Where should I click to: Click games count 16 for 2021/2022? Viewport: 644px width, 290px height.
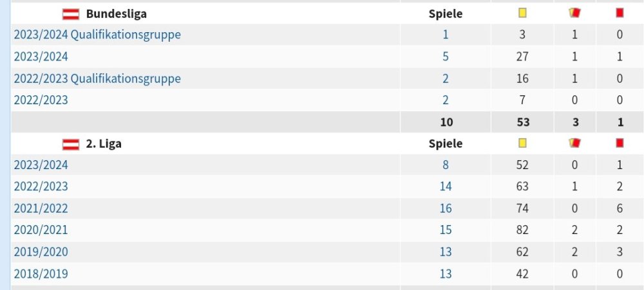click(446, 208)
